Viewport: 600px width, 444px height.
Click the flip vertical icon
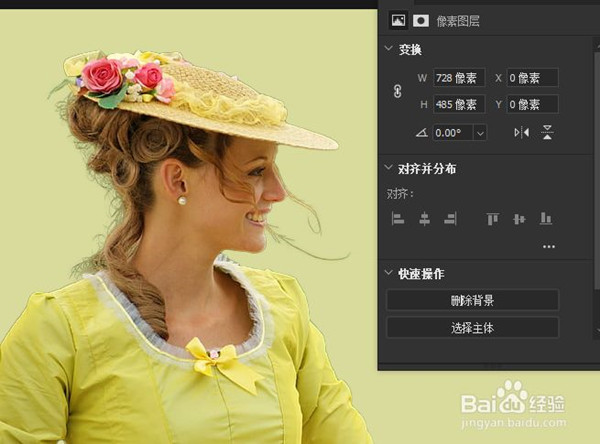pyautogui.click(x=547, y=132)
